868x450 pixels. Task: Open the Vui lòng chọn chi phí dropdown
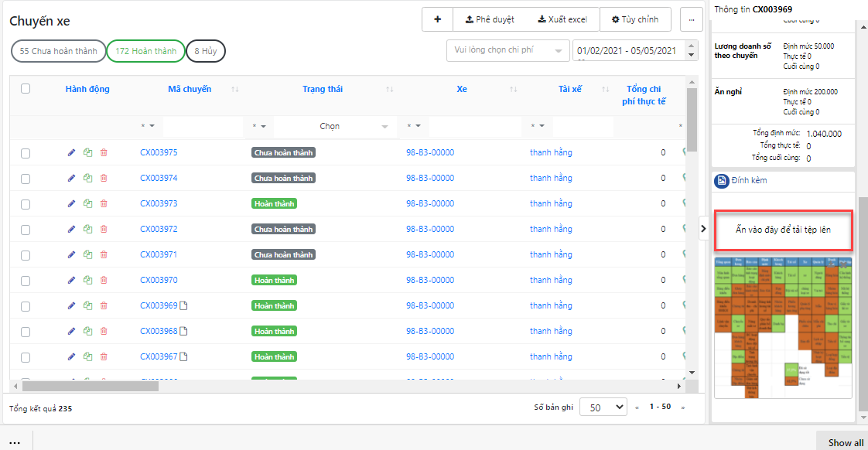pyautogui.click(x=507, y=51)
